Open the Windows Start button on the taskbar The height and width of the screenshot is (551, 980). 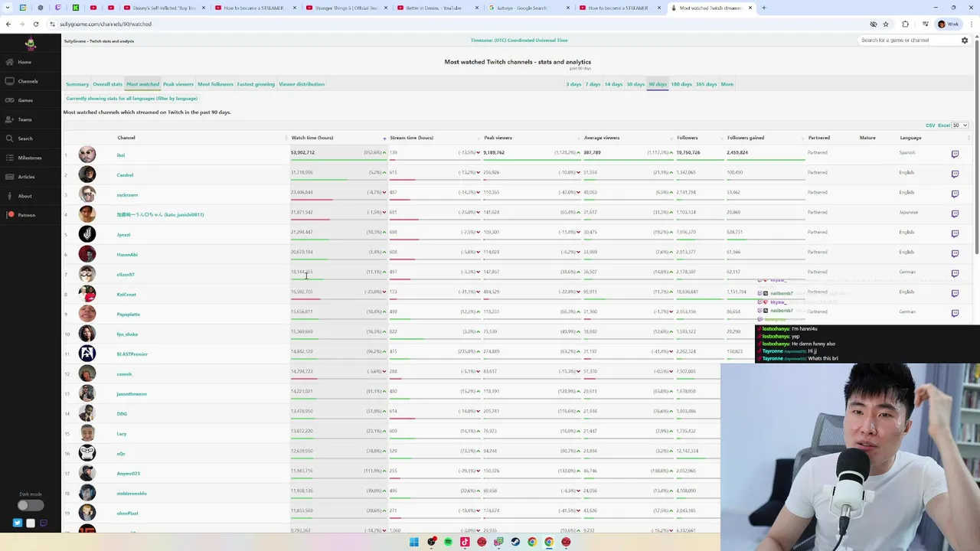[414, 542]
